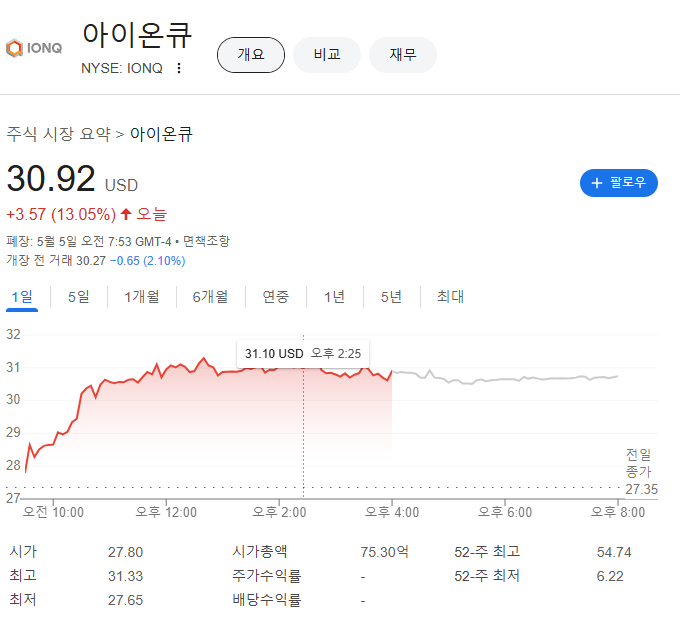This screenshot has width=680, height=621.
Task: Click the 시가총액 value 75.30억
Action: 384,552
